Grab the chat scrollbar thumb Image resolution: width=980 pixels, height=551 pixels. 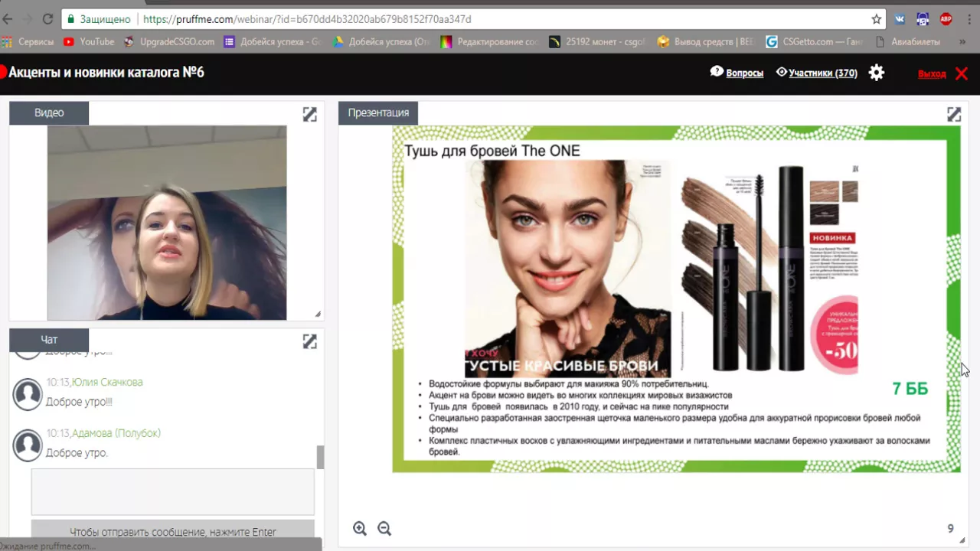point(320,457)
